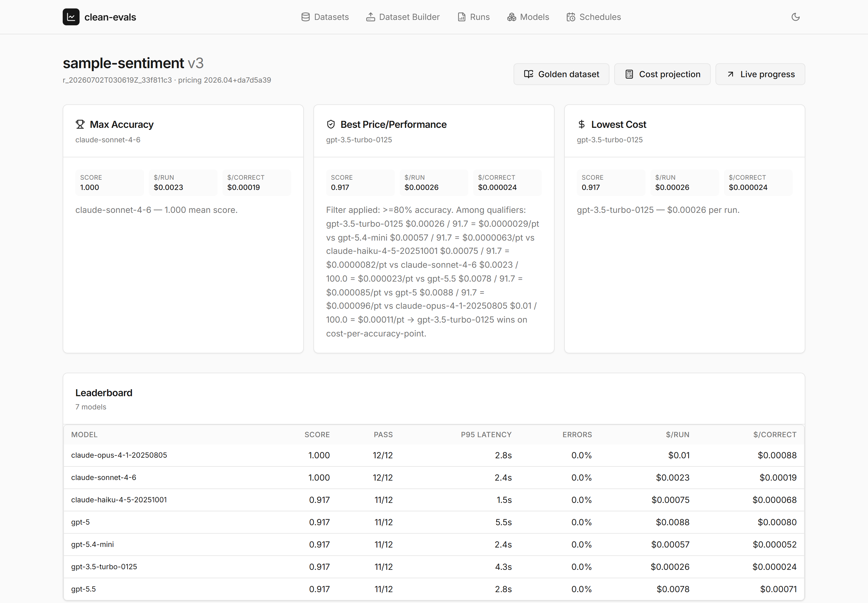868x603 pixels.
Task: Click the Schedules calendar icon
Action: point(571,17)
